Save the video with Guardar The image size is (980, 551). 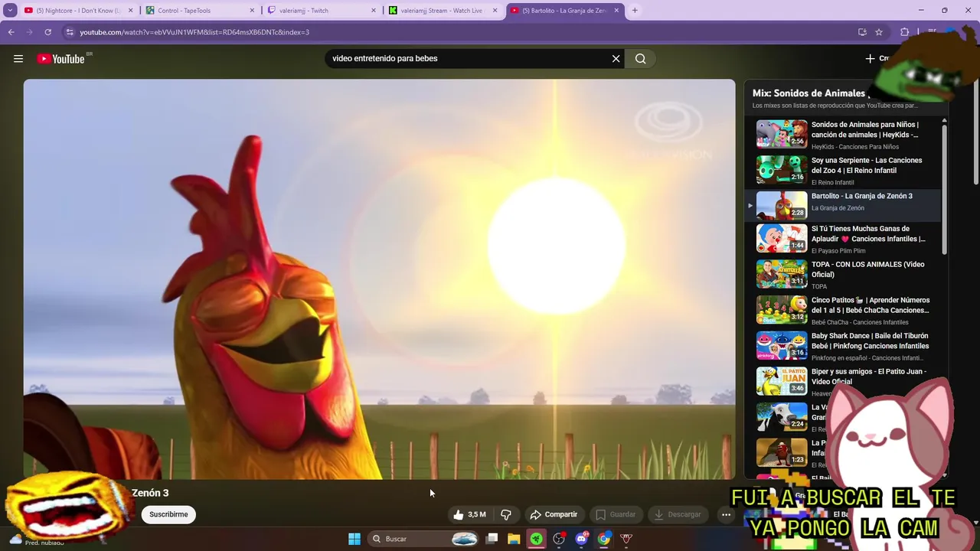(x=616, y=514)
